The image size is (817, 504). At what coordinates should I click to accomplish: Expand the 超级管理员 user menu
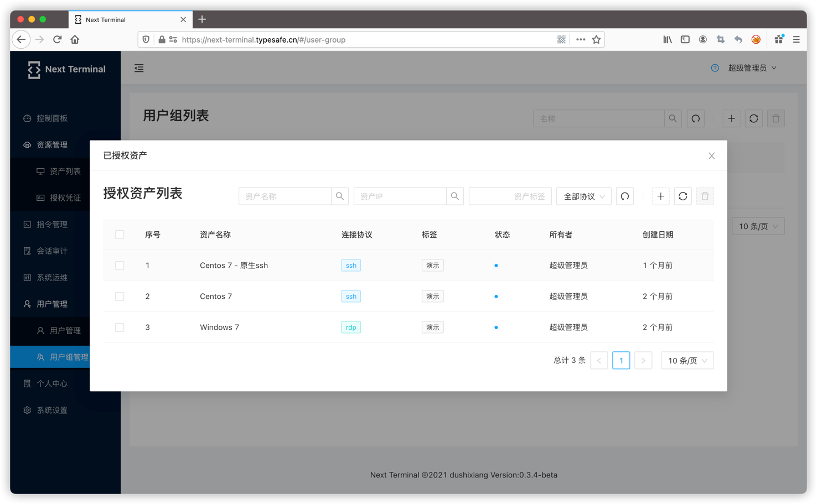pyautogui.click(x=752, y=68)
